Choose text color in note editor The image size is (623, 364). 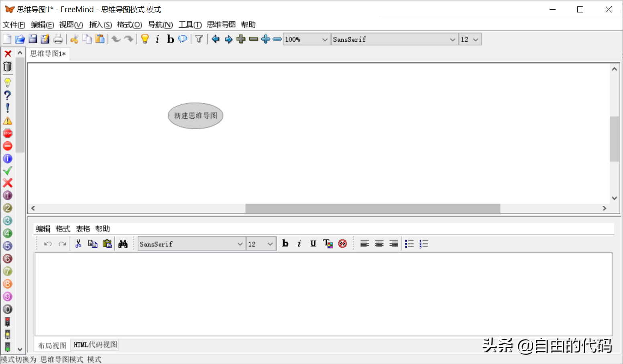tap(328, 244)
